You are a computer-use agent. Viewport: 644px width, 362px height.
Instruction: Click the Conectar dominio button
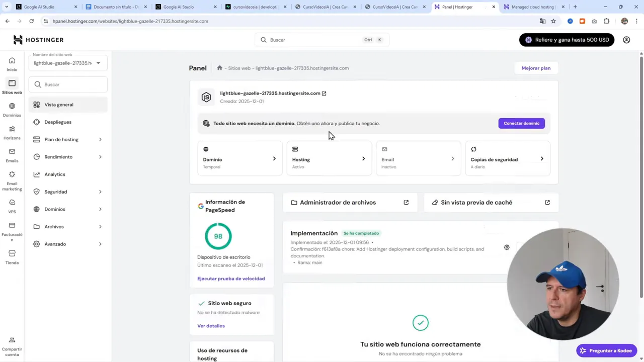click(x=521, y=123)
